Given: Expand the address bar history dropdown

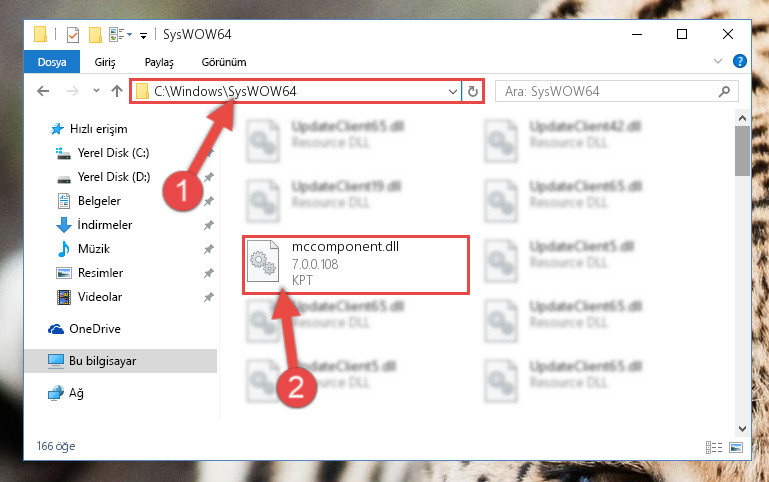Looking at the screenshot, I should 453,92.
